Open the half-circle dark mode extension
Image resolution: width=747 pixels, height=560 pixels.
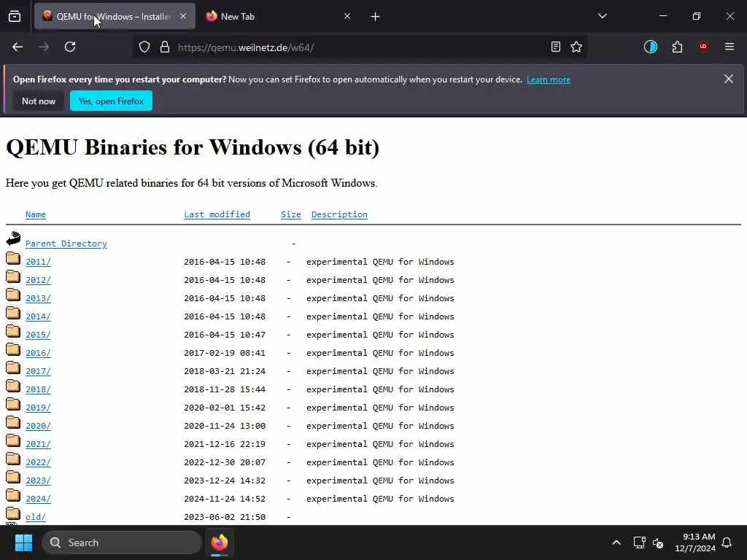coord(650,47)
